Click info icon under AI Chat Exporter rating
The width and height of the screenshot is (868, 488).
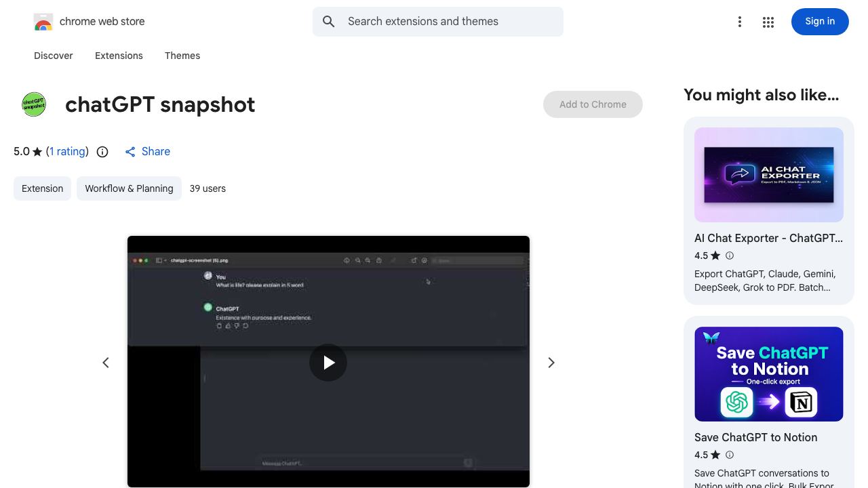[730, 256]
